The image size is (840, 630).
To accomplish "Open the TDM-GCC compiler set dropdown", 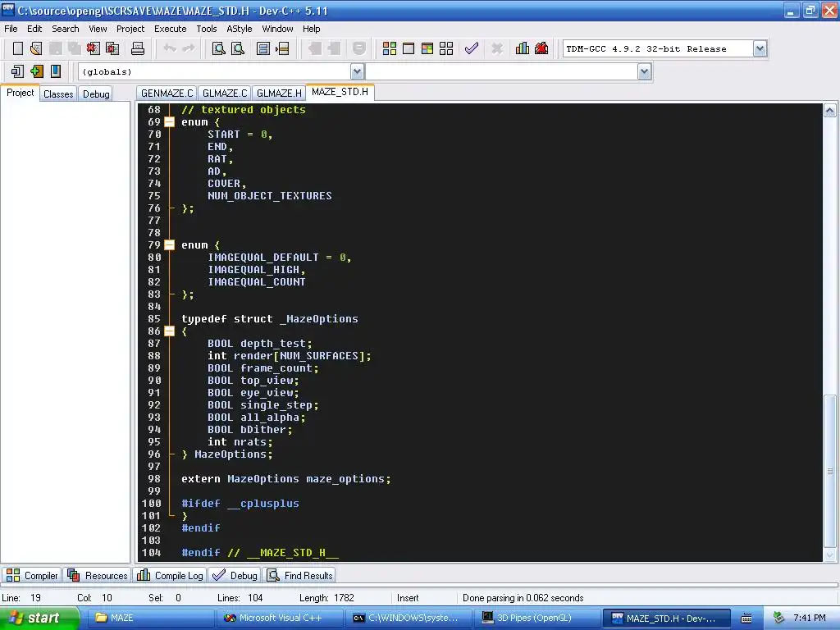I will tap(760, 48).
